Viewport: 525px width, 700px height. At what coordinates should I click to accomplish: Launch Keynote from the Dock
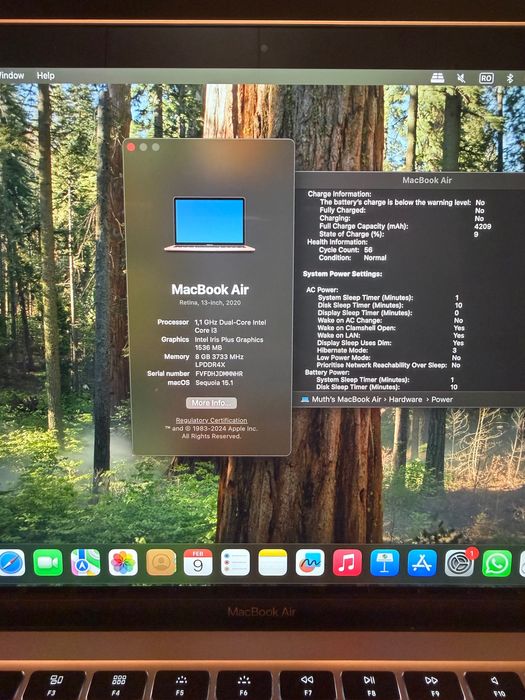pyautogui.click(x=384, y=562)
